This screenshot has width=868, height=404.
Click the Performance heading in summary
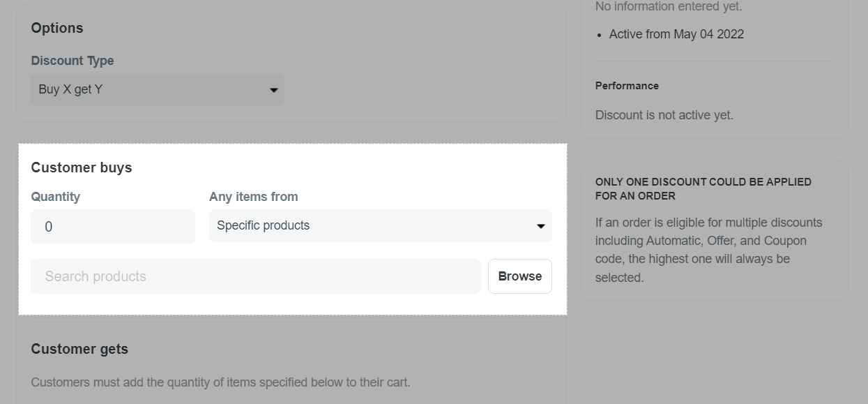(x=627, y=86)
